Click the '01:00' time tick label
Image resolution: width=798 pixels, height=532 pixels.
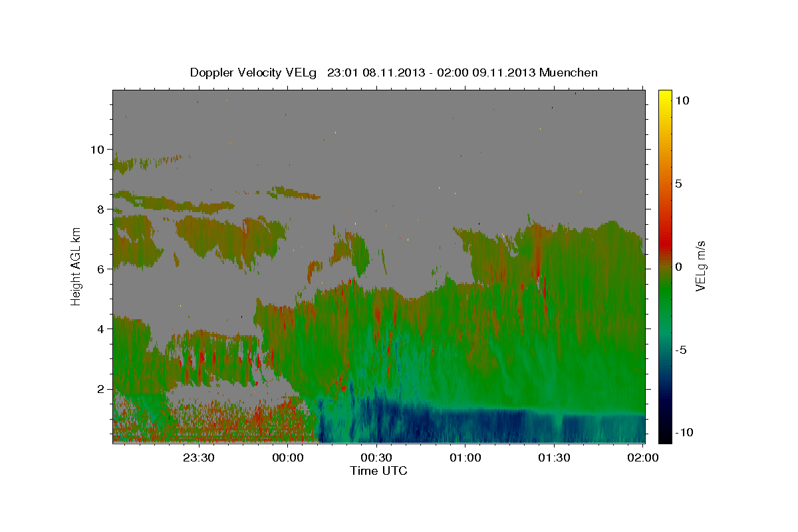click(465, 458)
